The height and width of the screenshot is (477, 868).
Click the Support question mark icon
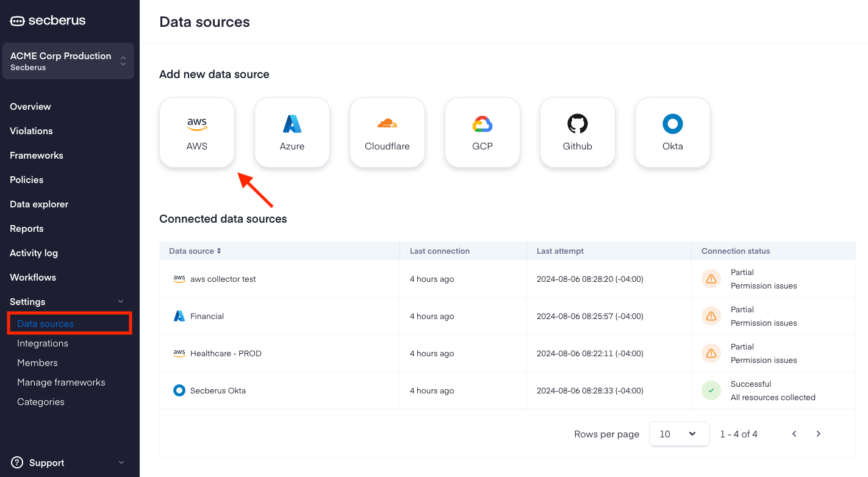[x=17, y=462]
